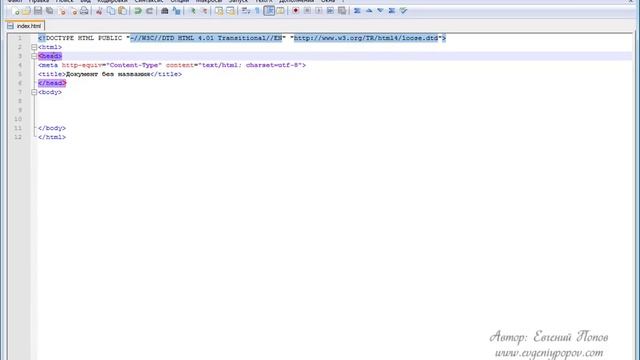Click line number 9 in margin

[x=20, y=110]
